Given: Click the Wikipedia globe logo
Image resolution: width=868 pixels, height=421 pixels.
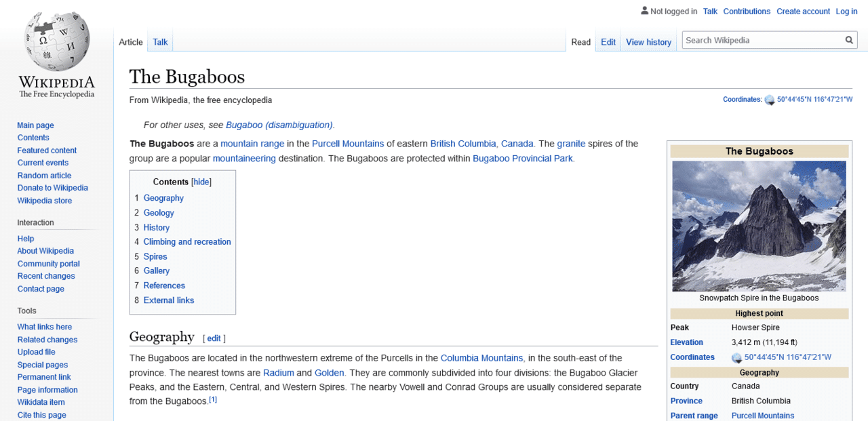Looking at the screenshot, I should (x=56, y=42).
